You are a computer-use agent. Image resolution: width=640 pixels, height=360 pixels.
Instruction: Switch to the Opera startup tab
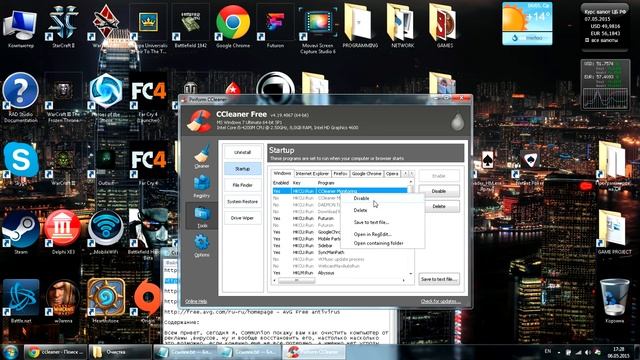click(x=392, y=173)
